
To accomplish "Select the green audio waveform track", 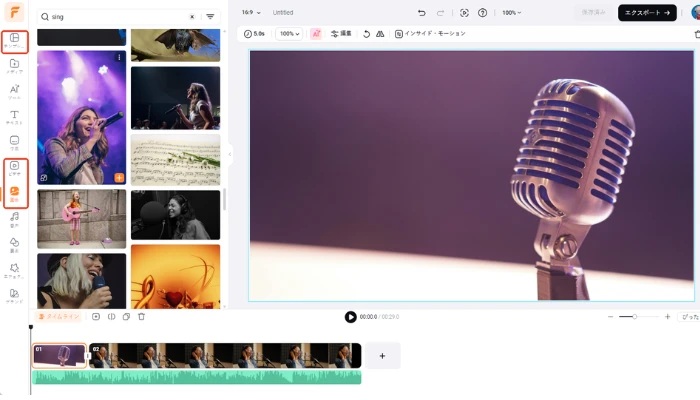I will (x=197, y=377).
